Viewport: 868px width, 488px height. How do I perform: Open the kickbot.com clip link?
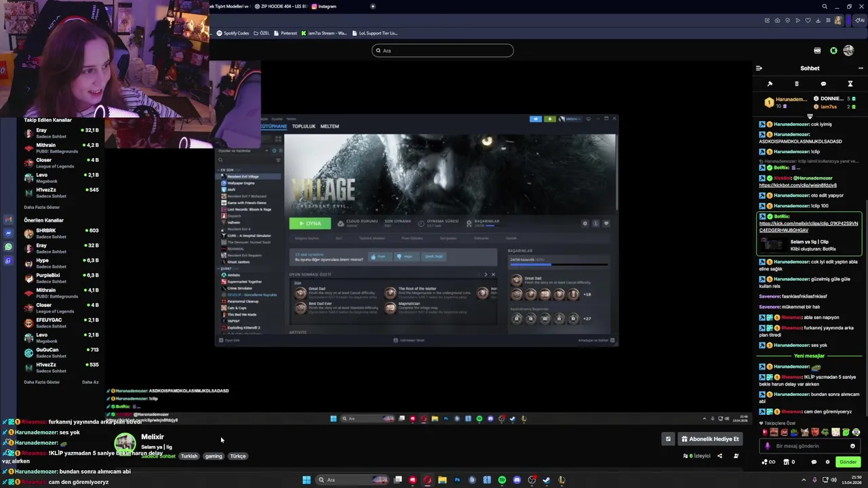(797, 185)
